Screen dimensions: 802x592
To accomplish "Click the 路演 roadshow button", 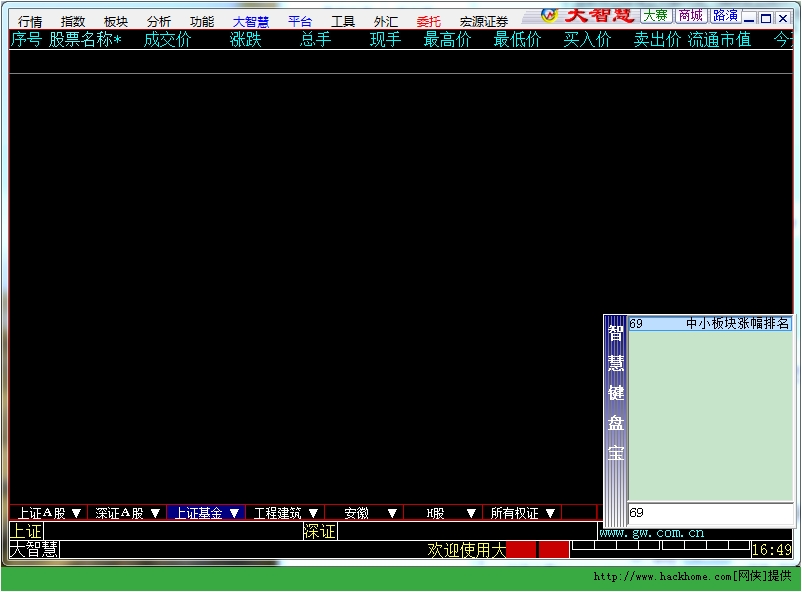I will pos(725,15).
